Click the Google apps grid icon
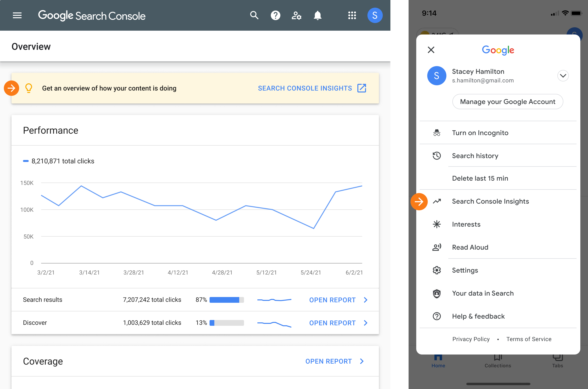Screen dimensions: 588x389 [x=352, y=15]
